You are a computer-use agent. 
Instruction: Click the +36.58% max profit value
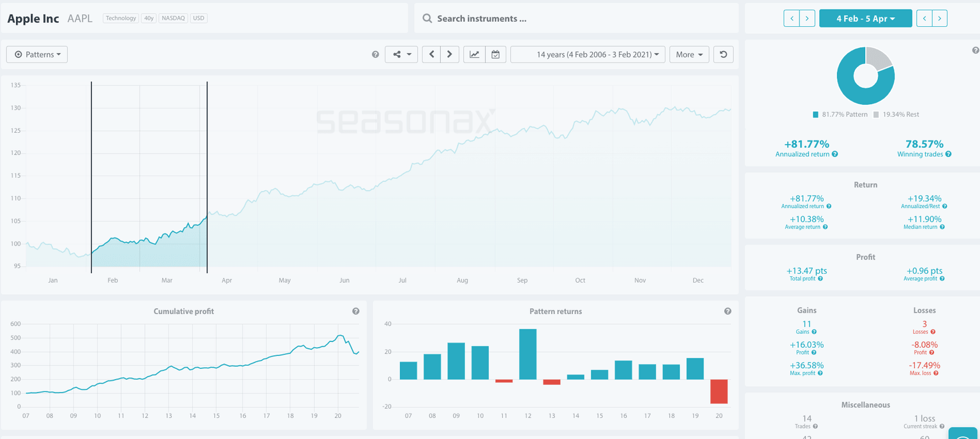806,365
